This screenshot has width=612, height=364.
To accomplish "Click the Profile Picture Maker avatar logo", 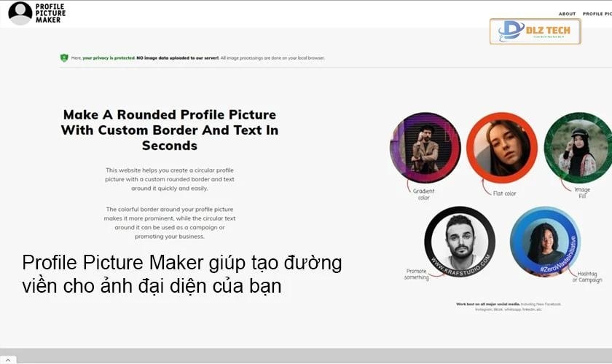I will 20,12.
